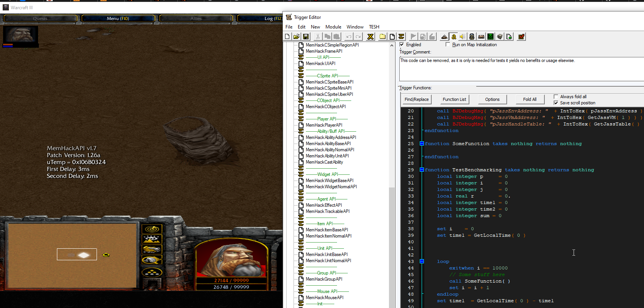Click the trigger tree scrollbar up arrow

392,45
